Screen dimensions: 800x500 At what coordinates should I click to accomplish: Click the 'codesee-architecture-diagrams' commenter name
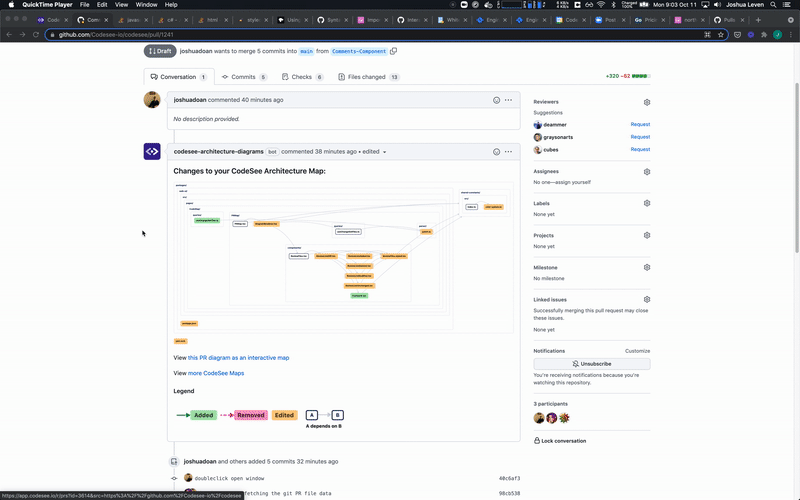pyautogui.click(x=218, y=152)
